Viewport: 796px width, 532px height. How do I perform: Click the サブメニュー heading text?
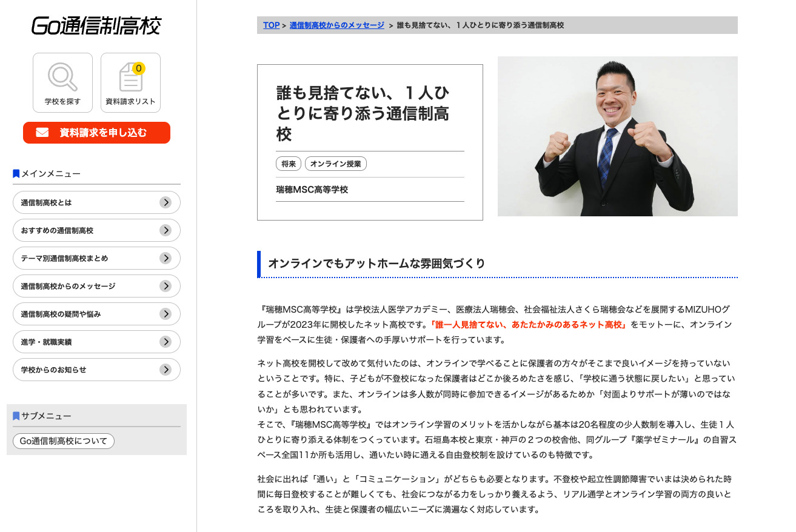point(46,416)
